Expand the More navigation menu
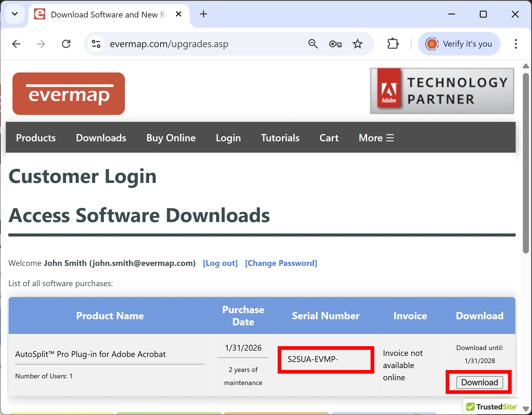Screen dimensions: 532x415 point(376,138)
